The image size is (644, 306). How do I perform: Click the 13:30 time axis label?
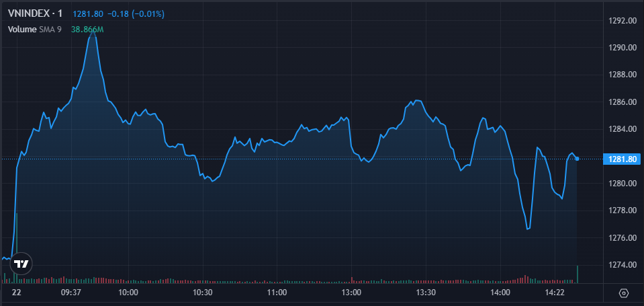point(426,293)
